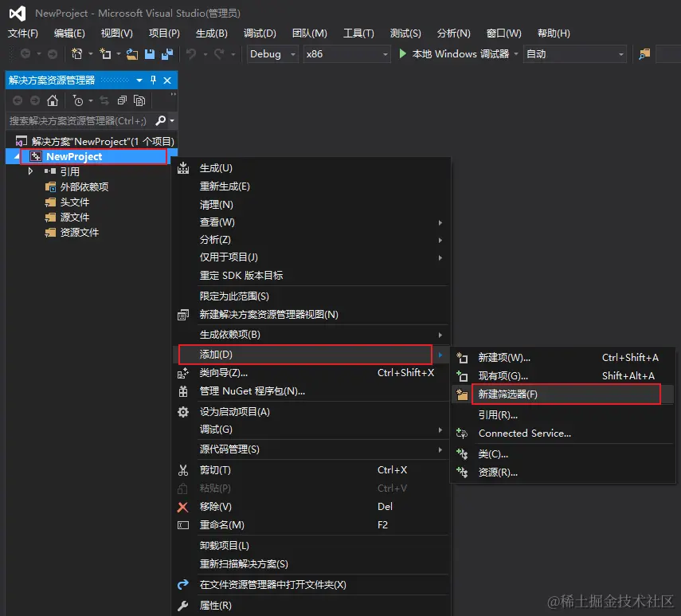This screenshot has height=616, width=681.
Task: Open the 生成(B) menu
Action: pyautogui.click(x=212, y=33)
